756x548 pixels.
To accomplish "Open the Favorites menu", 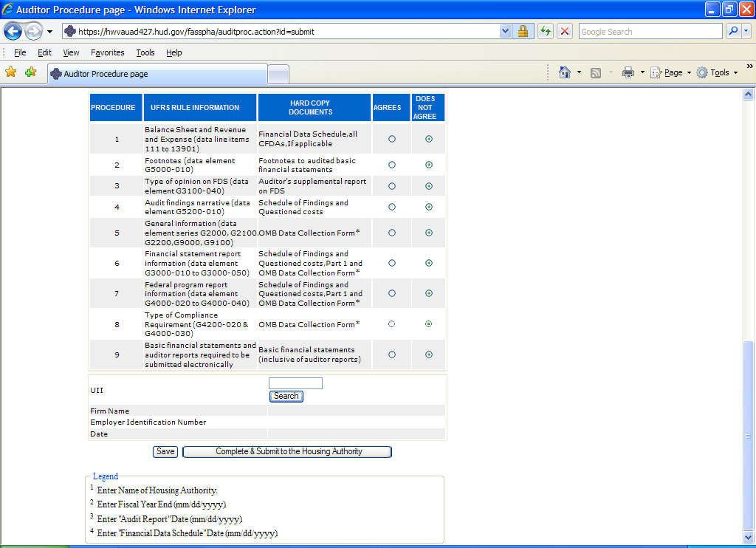I will coord(108,52).
